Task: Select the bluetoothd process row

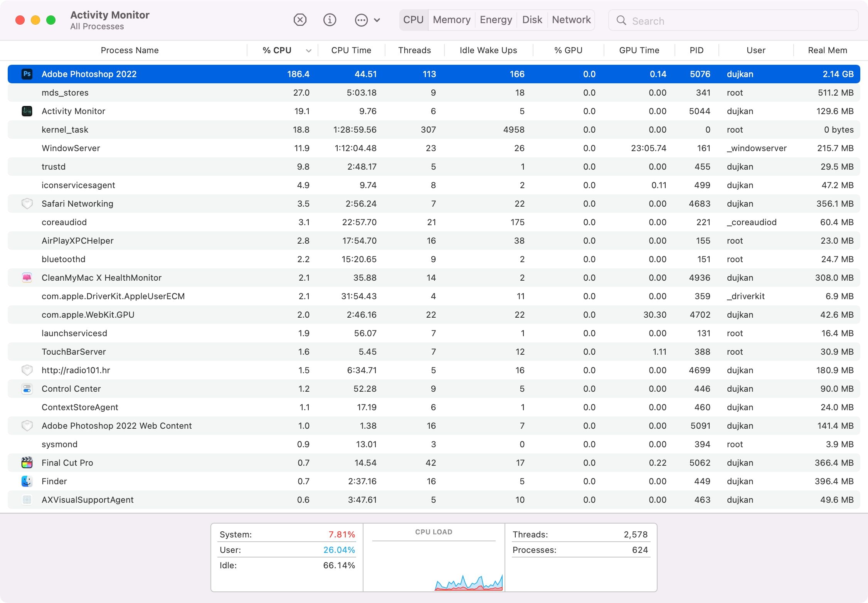Action: pos(434,259)
